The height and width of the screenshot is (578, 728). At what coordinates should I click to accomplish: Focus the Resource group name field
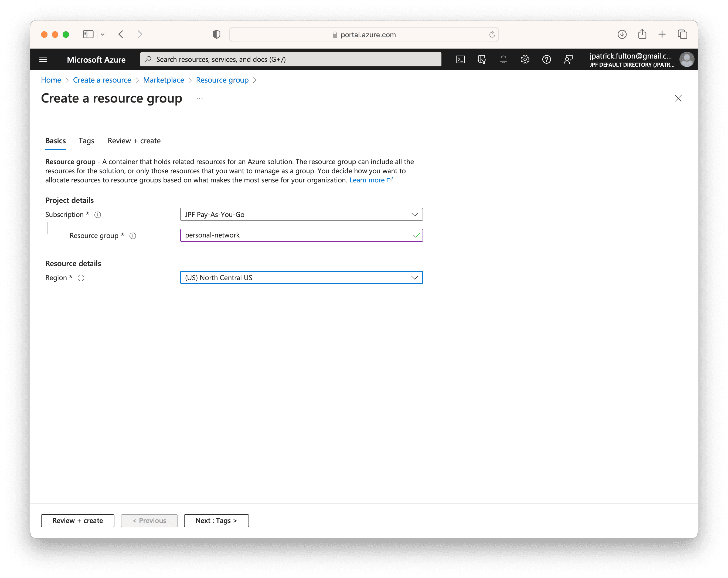301,235
